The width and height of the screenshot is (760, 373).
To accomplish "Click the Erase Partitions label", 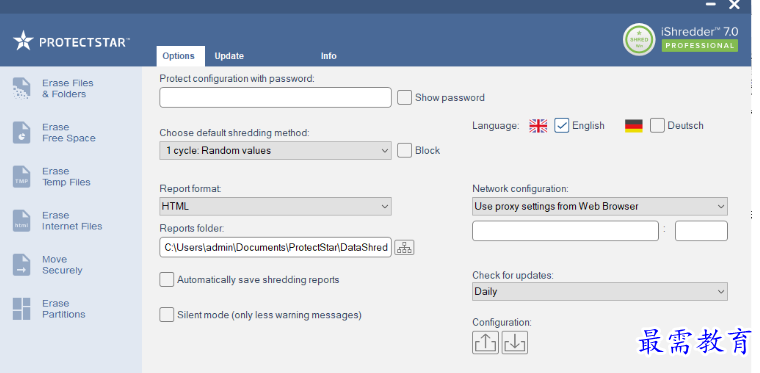I will point(63,309).
